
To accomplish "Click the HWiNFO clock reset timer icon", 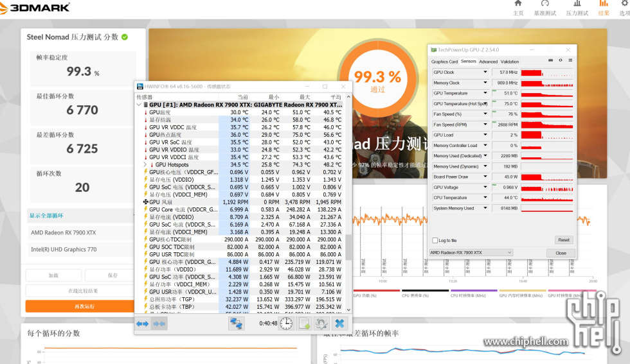I will coord(286,324).
